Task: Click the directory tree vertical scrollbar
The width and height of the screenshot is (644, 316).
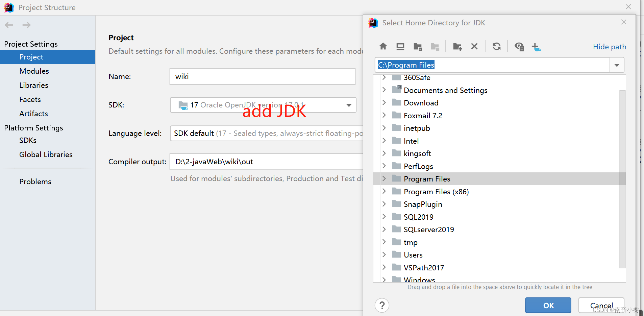Action: [623, 179]
